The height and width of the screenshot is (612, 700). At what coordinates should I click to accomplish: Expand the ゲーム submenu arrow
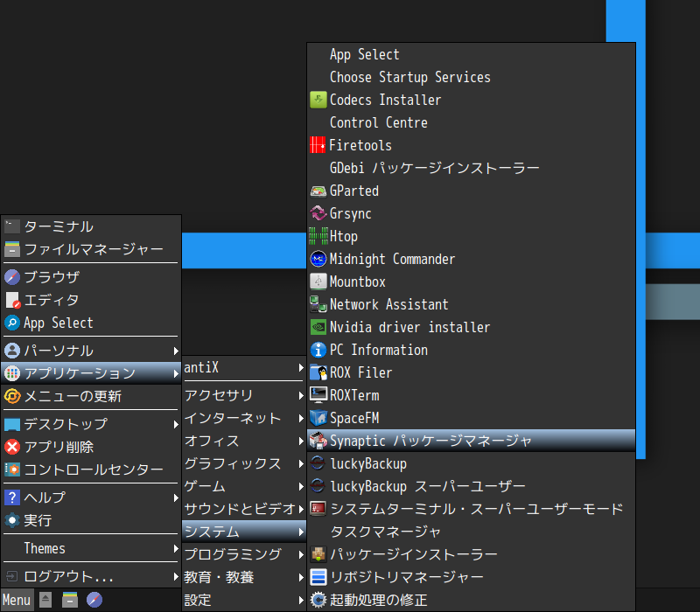point(301,486)
